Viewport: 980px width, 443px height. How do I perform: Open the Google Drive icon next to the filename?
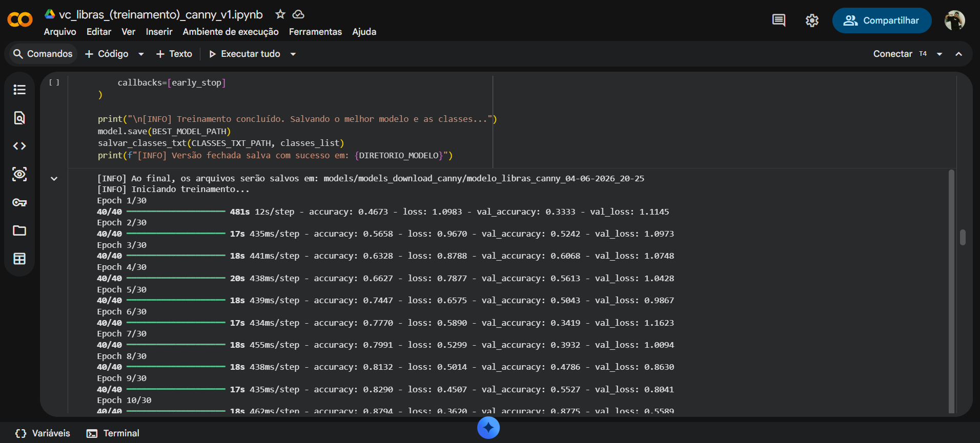pyautogui.click(x=50, y=14)
